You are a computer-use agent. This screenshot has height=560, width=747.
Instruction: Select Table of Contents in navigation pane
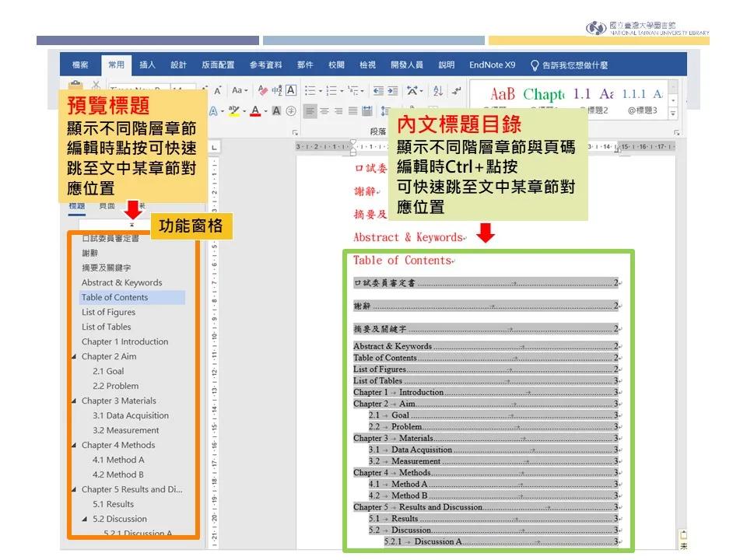[x=117, y=296]
